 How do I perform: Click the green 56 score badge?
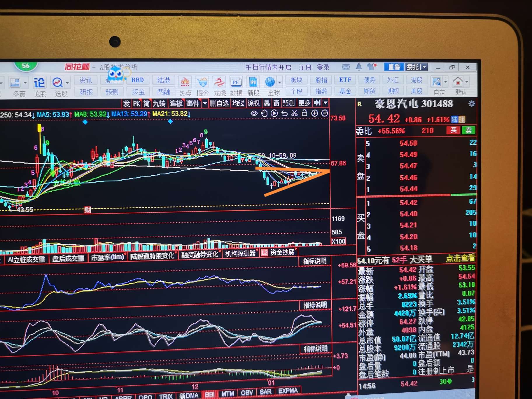click(x=26, y=66)
